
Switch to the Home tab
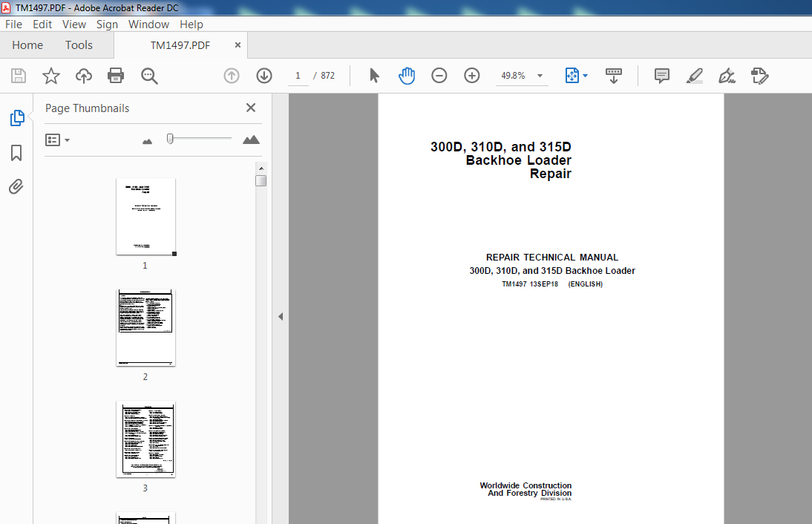(x=27, y=45)
